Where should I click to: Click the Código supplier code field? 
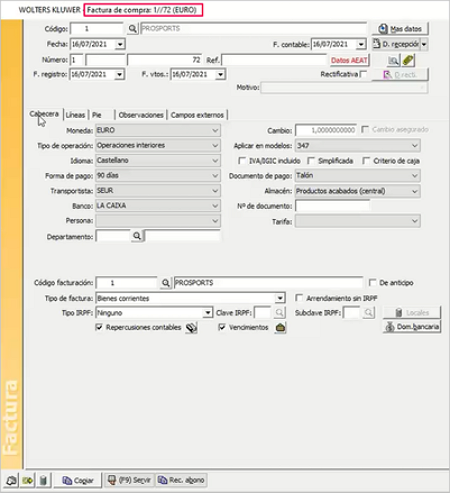click(97, 29)
